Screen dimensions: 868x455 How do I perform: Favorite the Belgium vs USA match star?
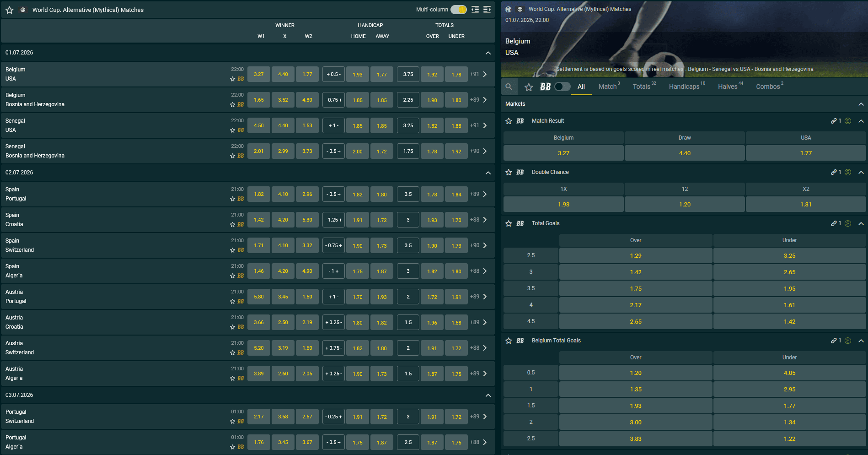232,79
